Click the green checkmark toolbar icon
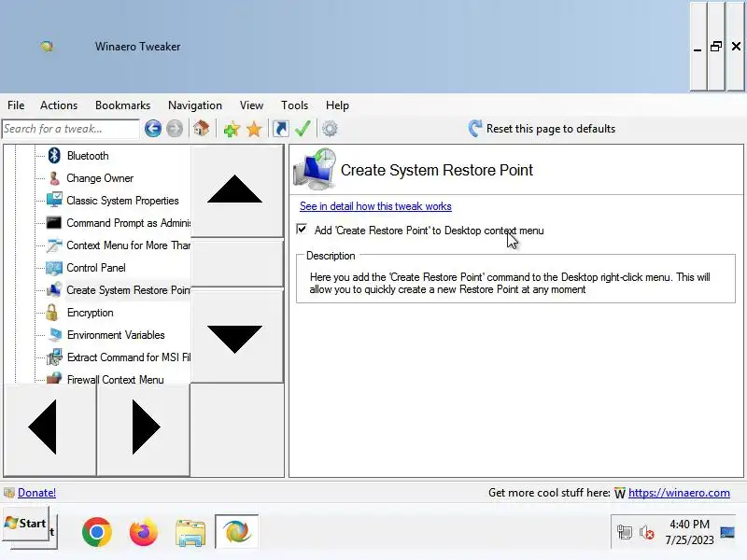 click(x=303, y=129)
